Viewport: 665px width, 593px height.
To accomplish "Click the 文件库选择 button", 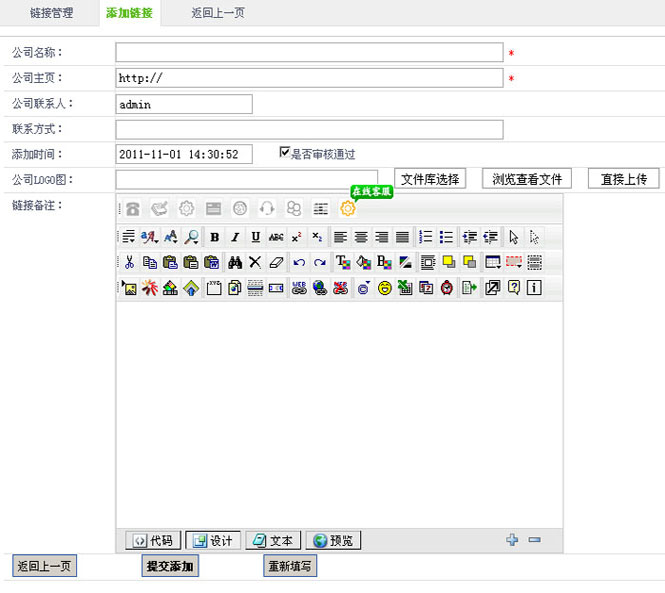I will [x=430, y=179].
